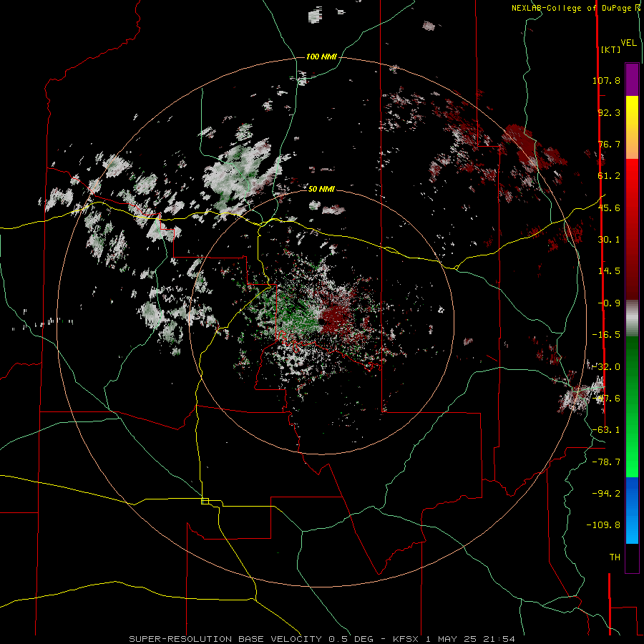The image size is (644, 644).
Task: Click the Super-Resolution Base Velocity caption text
Action: pos(322,639)
